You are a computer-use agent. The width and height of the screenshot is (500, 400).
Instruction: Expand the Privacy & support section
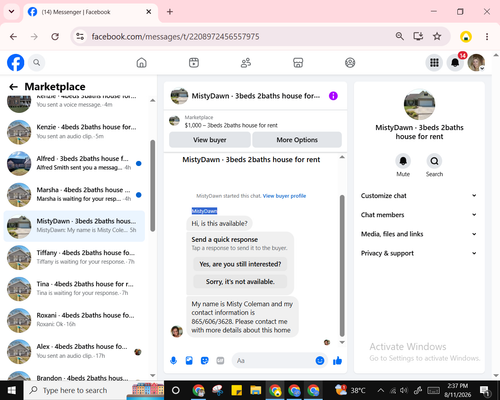click(x=419, y=253)
